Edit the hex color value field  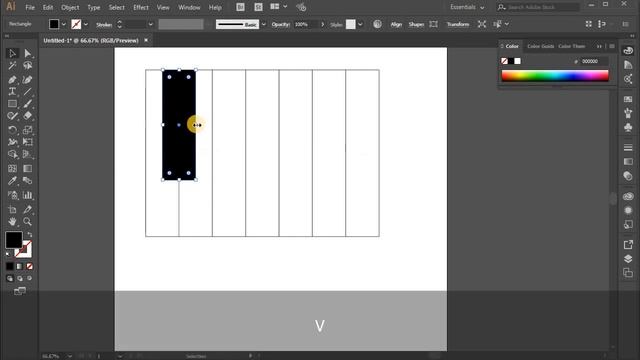pos(593,61)
